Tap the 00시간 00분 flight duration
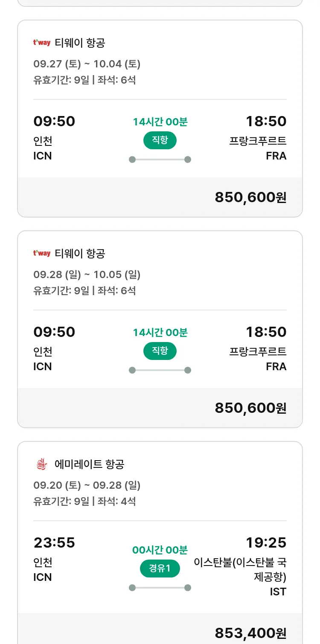This screenshot has width=320, height=644. 160,550
